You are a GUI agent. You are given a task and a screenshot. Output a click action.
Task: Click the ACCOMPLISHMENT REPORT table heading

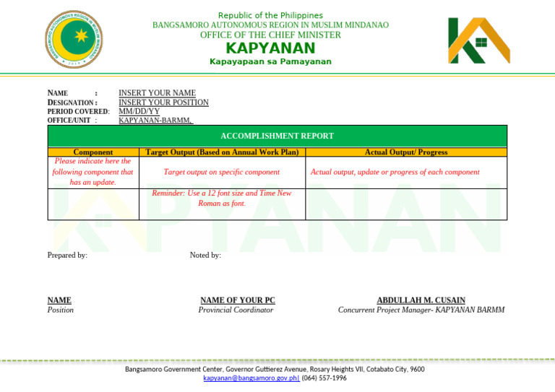(277, 136)
